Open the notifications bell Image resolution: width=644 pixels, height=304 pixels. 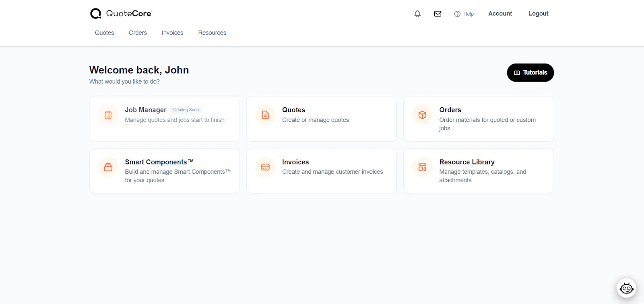coord(417,14)
